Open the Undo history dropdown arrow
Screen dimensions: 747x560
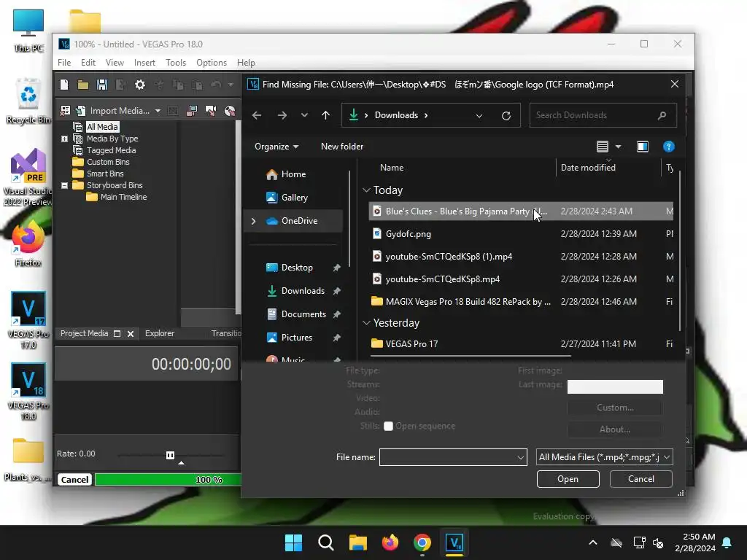(x=231, y=85)
